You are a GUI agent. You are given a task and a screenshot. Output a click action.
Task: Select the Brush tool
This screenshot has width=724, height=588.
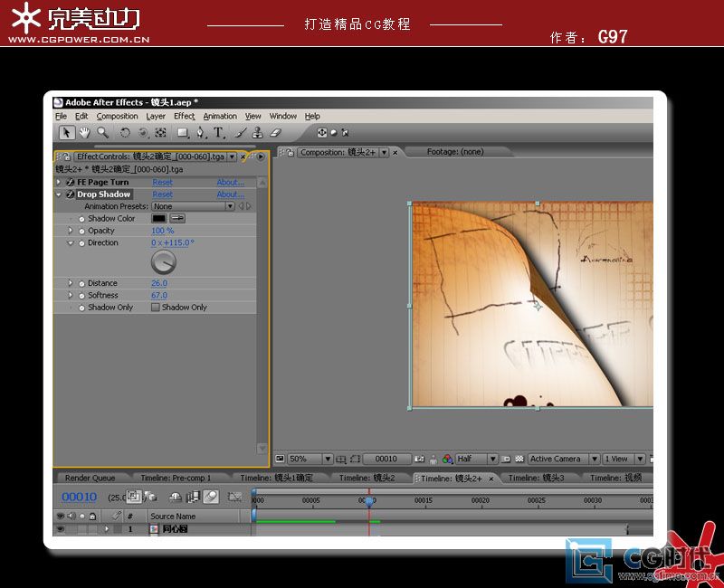[x=240, y=133]
